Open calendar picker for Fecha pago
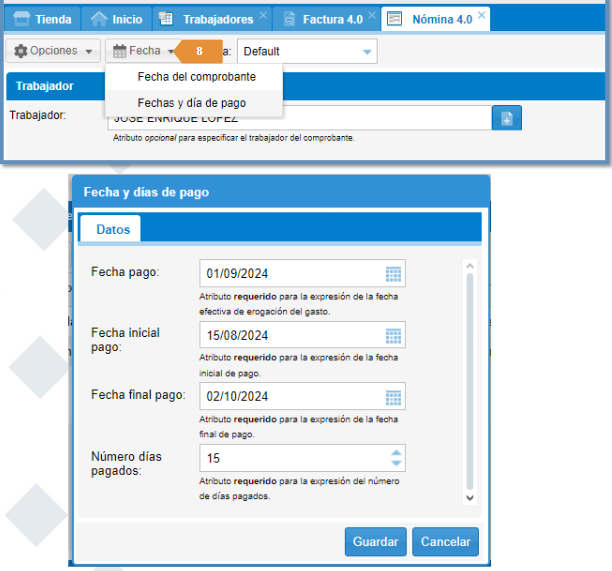Viewport: 612px width, 571px height. pos(393,274)
